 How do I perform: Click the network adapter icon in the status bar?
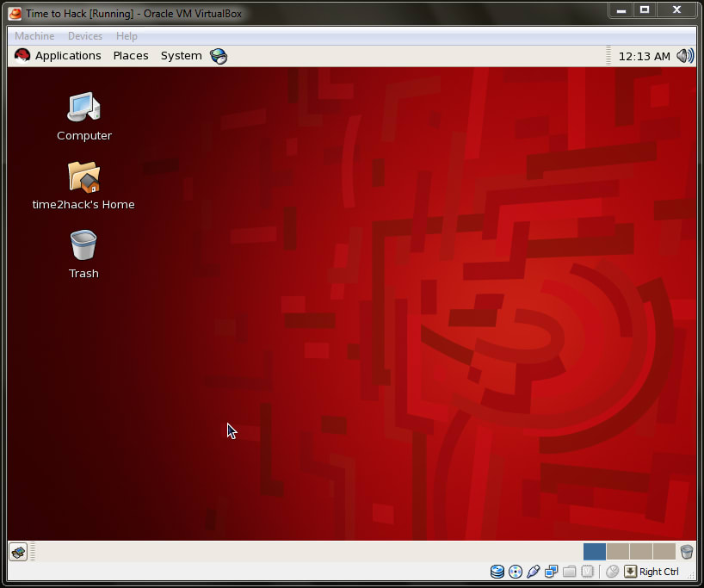(551, 572)
